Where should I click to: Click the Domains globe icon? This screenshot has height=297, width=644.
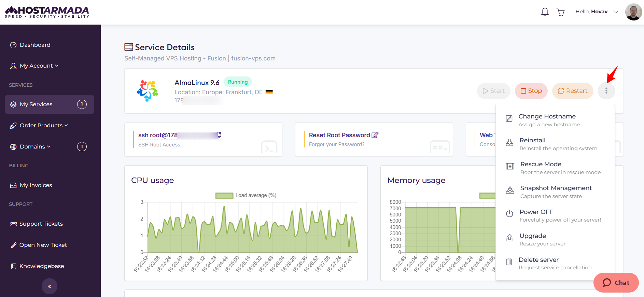pyautogui.click(x=13, y=147)
